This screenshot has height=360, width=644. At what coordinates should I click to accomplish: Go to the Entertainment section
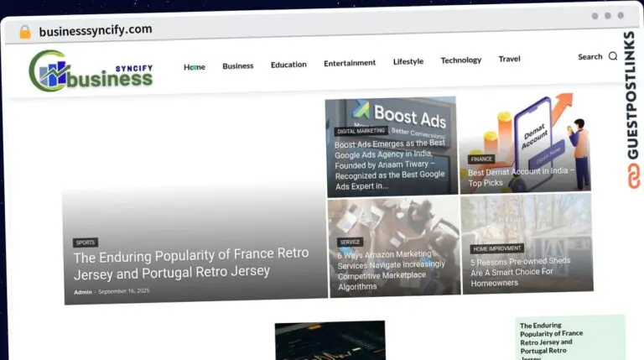(350, 63)
